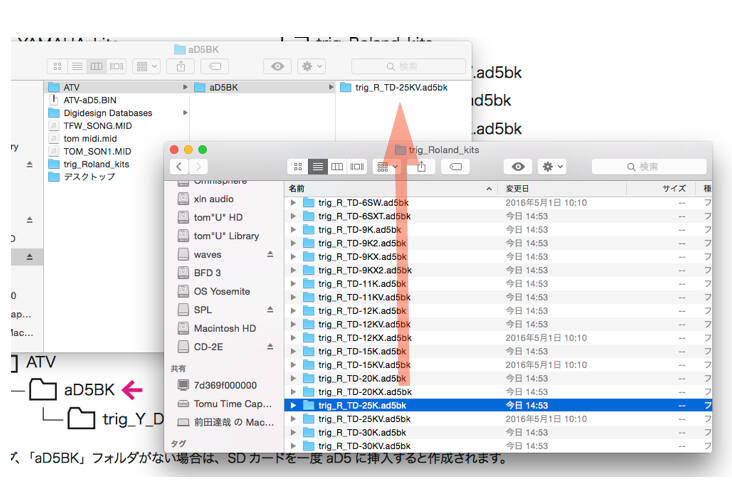
Task: Eject the CD-2E disk
Action: (x=270, y=347)
